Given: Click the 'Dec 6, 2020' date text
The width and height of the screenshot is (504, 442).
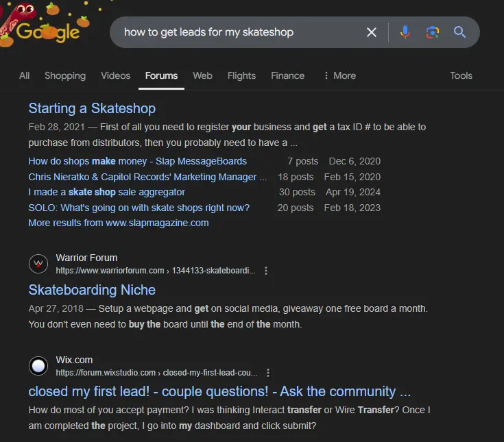Looking at the screenshot, I should click(355, 161).
